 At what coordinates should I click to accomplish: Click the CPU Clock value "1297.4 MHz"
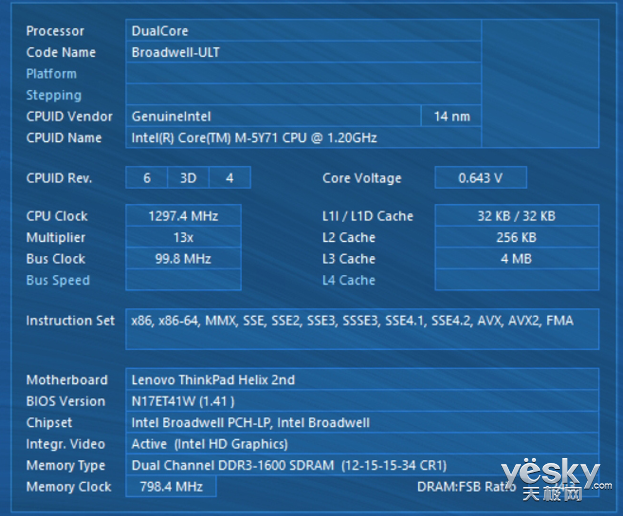pos(183,216)
